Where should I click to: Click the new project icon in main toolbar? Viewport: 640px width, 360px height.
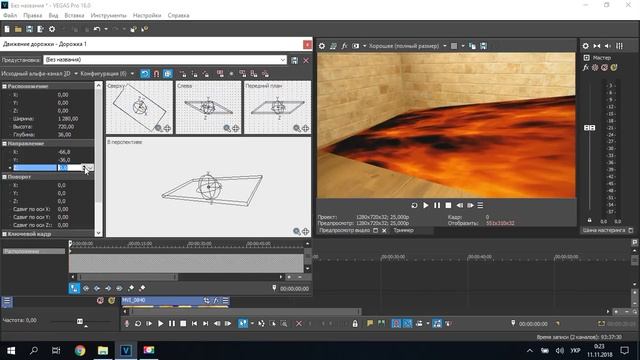click(x=7, y=29)
